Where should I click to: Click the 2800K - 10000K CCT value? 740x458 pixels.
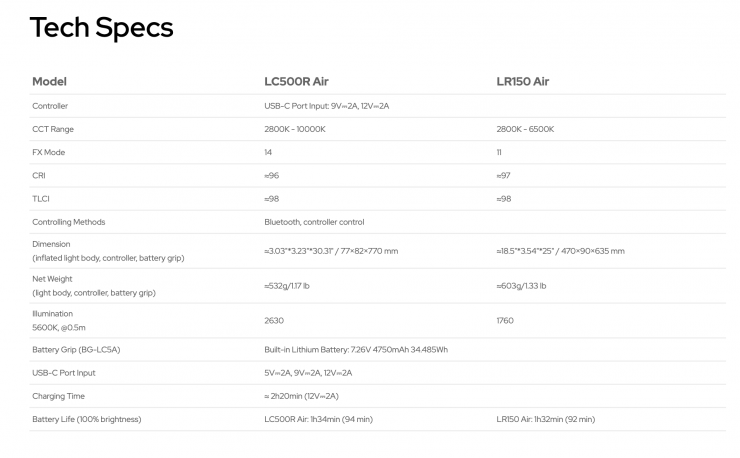click(x=295, y=129)
